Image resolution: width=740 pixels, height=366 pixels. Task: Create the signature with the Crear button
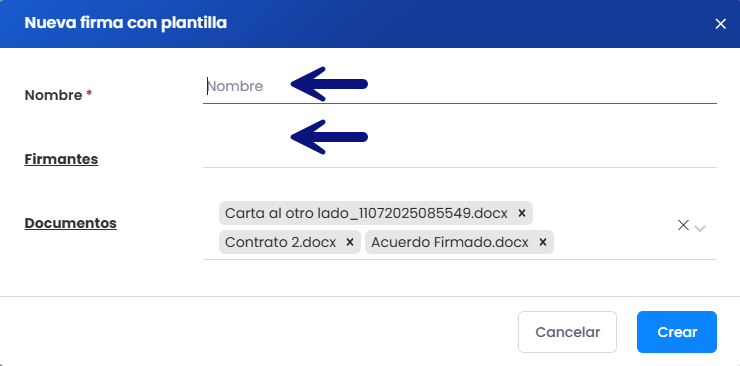(x=677, y=332)
